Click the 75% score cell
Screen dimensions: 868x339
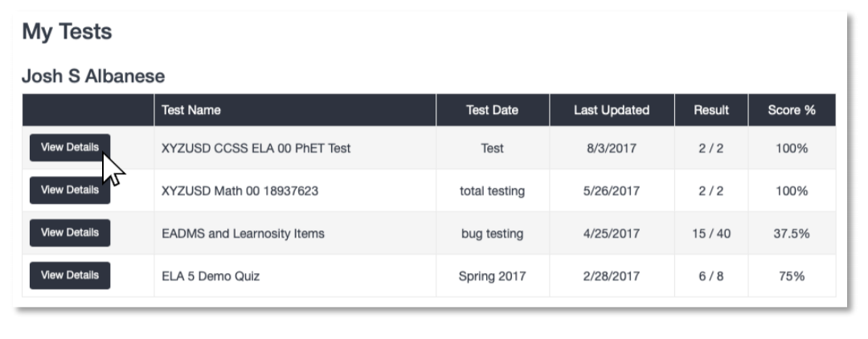(x=792, y=276)
